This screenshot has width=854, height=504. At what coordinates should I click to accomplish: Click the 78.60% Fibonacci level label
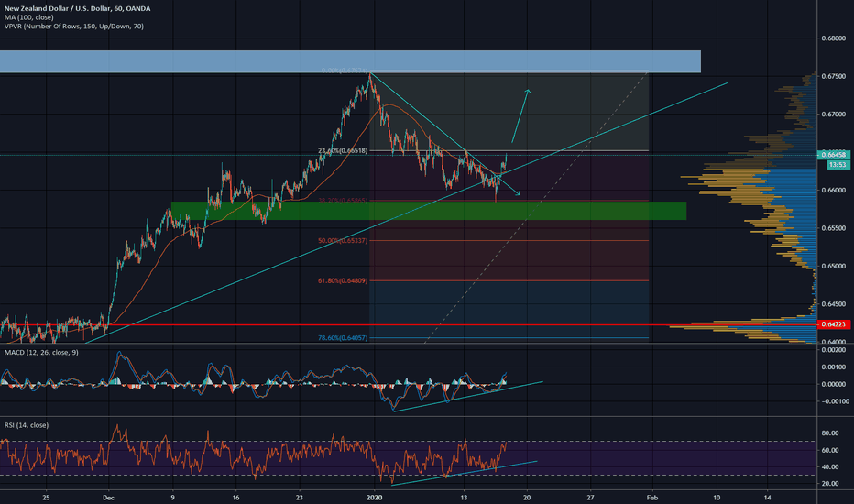344,338
